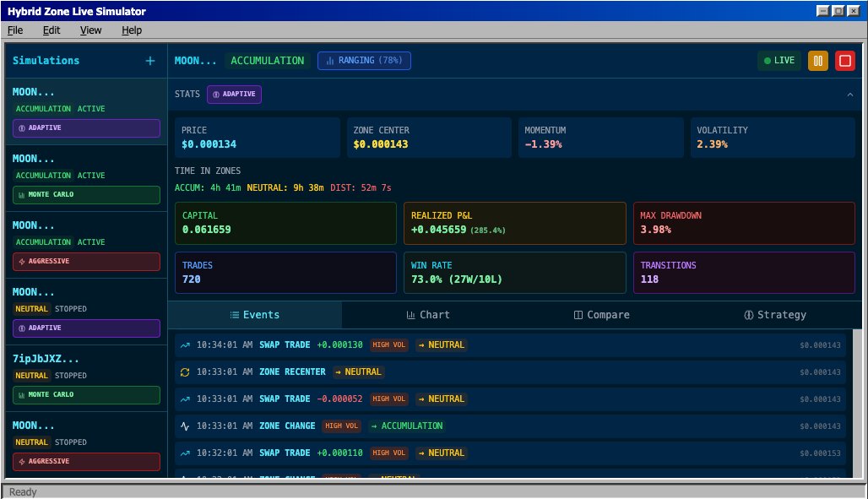Click the MOON... title in the main header
Image resolution: width=868 pixels, height=499 pixels.
[195, 61]
